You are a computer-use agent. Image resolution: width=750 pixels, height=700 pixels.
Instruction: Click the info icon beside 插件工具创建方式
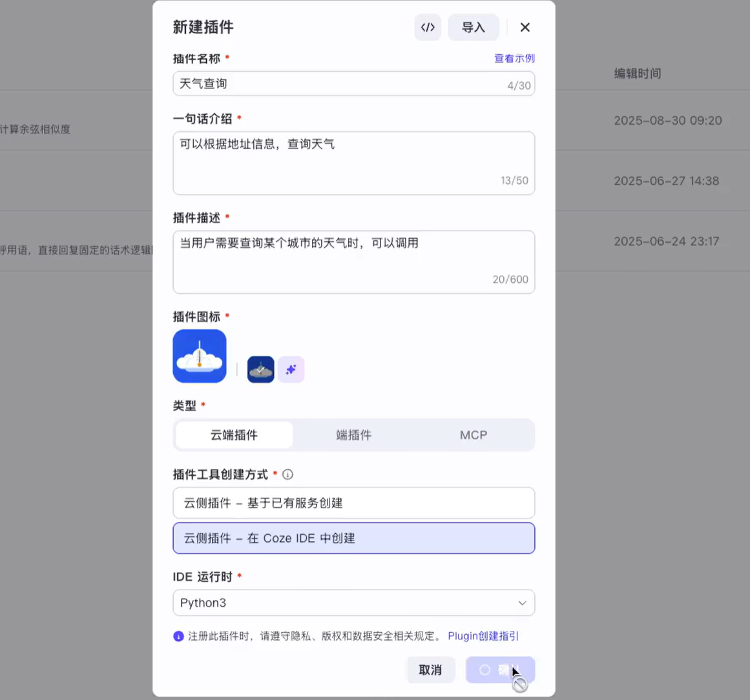287,474
